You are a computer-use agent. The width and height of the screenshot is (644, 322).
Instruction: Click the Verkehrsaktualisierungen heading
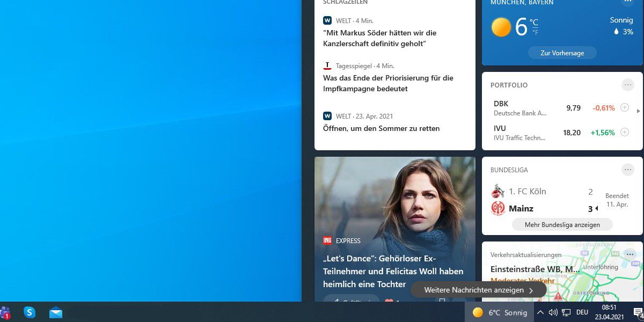[526, 254]
